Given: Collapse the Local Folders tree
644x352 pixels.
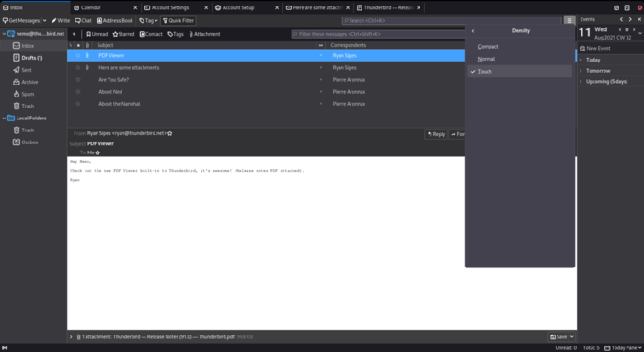Looking at the screenshot, I should click(4, 119).
